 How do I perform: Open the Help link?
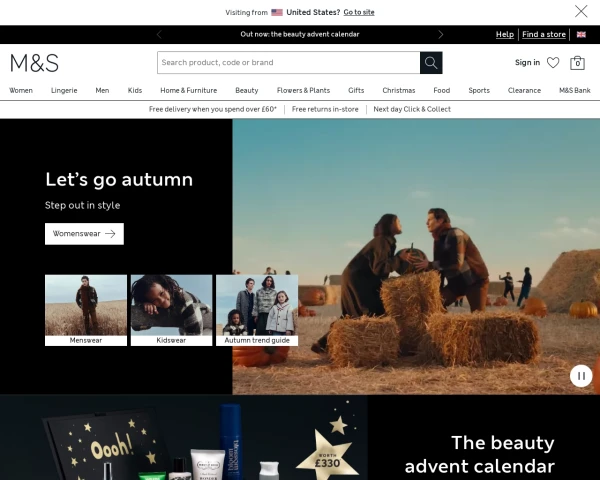tap(505, 34)
